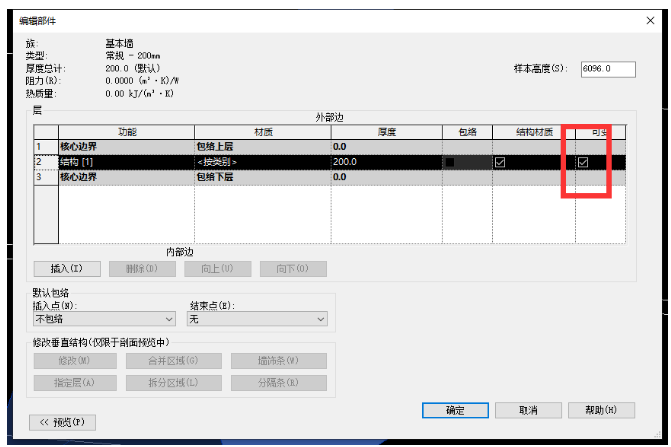Click the 取消 button
671x447 pixels.
(x=528, y=410)
